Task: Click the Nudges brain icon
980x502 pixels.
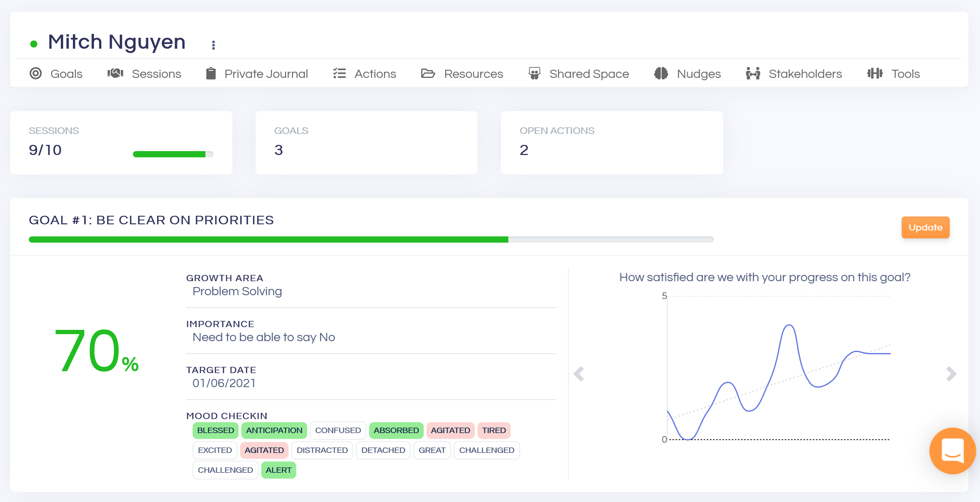Action: (x=661, y=73)
